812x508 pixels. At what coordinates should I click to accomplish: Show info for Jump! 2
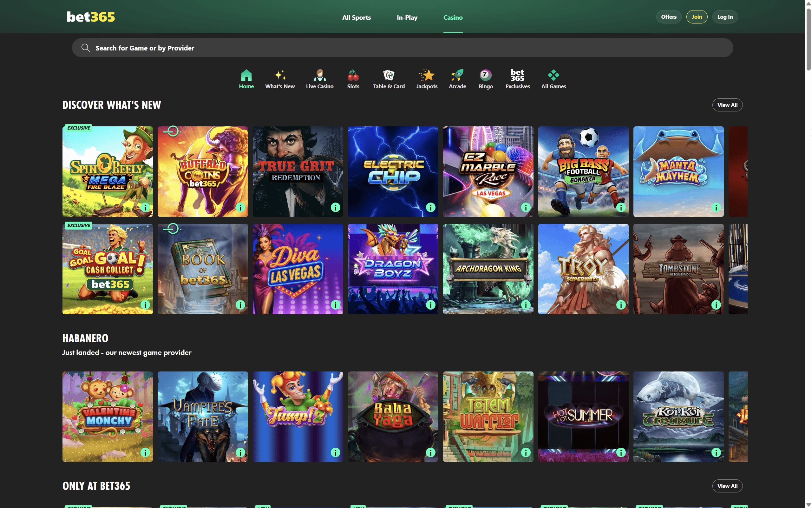(336, 452)
